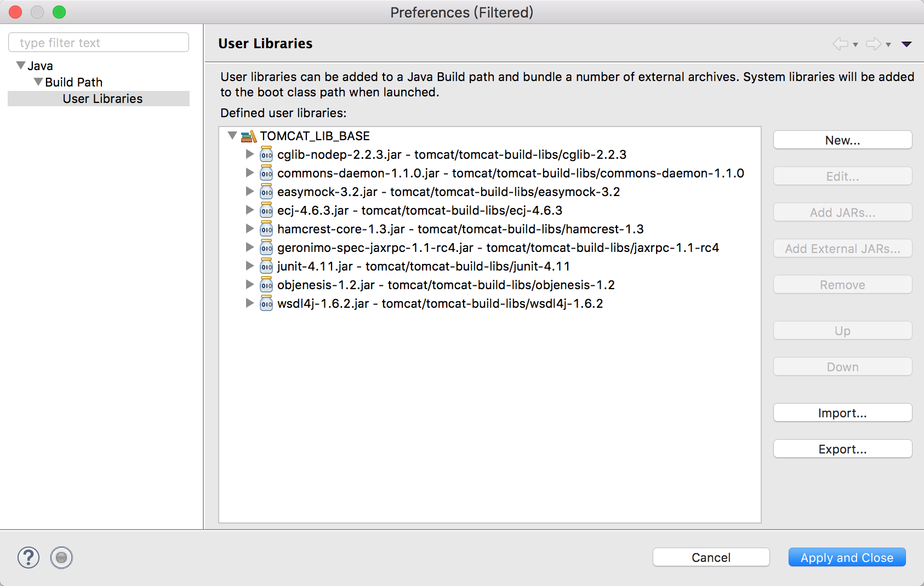
Task: Expand the commons-daemon-1.1.0.jar entry
Action: [x=250, y=173]
